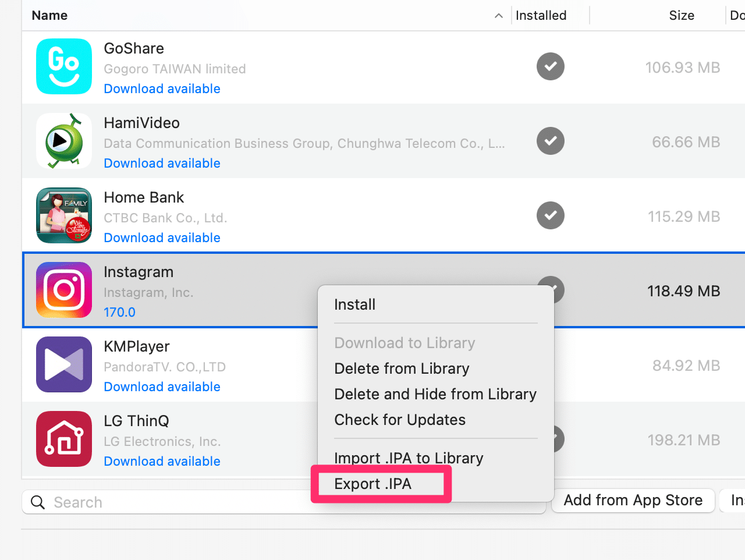This screenshot has width=745, height=560.
Task: Select Delete and Hide from Library
Action: [x=435, y=394]
